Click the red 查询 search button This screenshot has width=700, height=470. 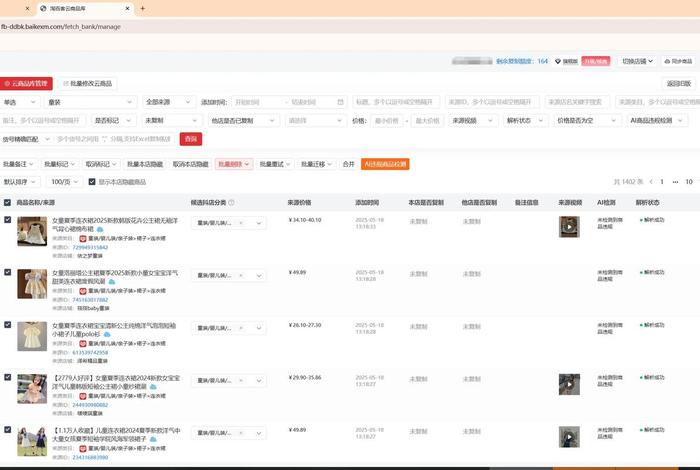[191, 139]
